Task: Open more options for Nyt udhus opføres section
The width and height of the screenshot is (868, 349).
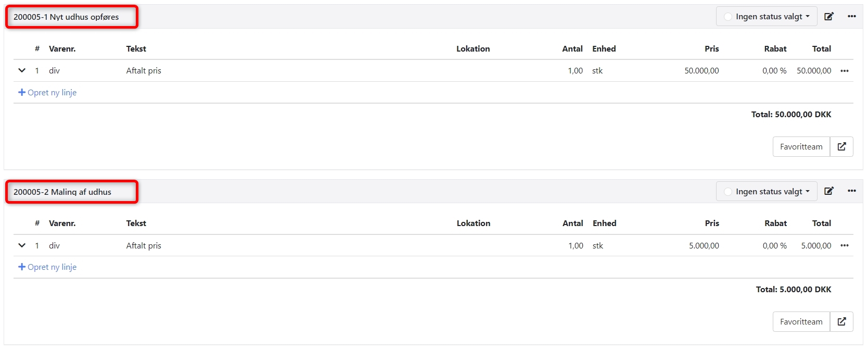Action: (x=851, y=17)
